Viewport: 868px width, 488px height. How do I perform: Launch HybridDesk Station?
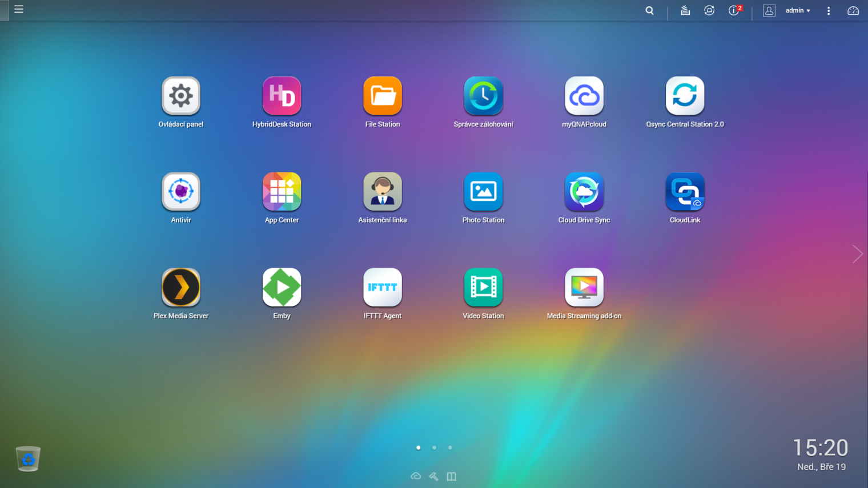pyautogui.click(x=282, y=96)
